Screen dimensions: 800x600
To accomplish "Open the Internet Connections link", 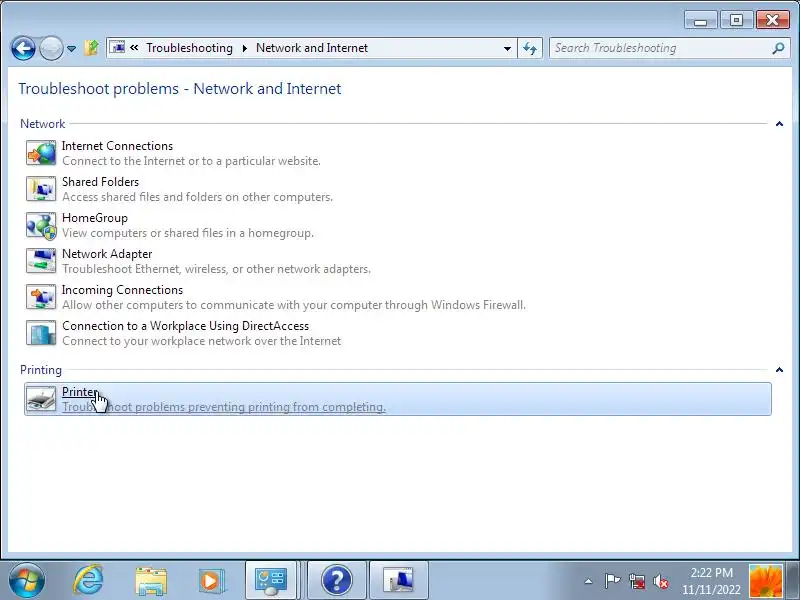I will click(117, 146).
